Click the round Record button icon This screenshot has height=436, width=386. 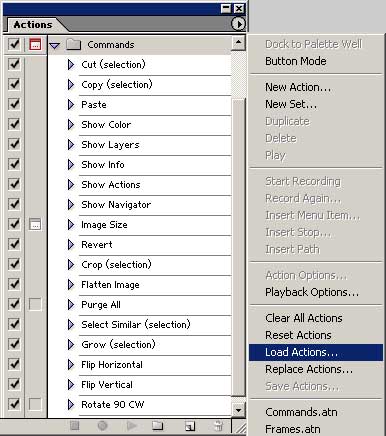102,425
